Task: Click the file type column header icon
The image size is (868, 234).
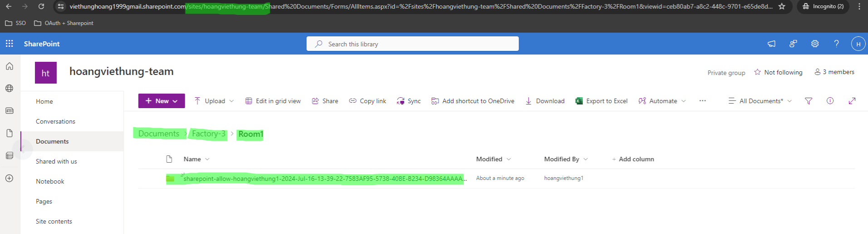Action: [169, 159]
